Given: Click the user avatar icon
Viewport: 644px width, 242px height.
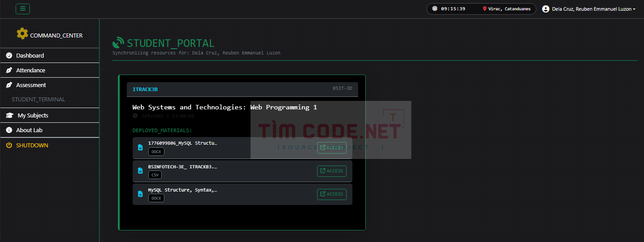Looking at the screenshot, I should click(545, 9).
